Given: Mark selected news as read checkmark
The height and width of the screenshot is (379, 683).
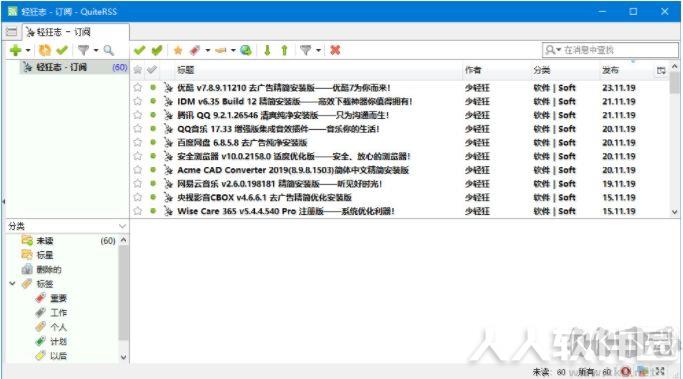Looking at the screenshot, I should coord(139,51).
